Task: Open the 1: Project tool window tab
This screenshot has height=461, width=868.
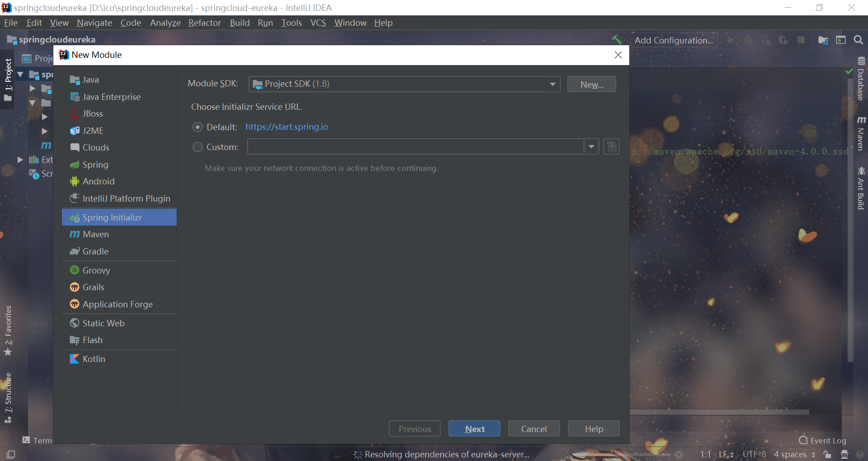Action: 8,79
